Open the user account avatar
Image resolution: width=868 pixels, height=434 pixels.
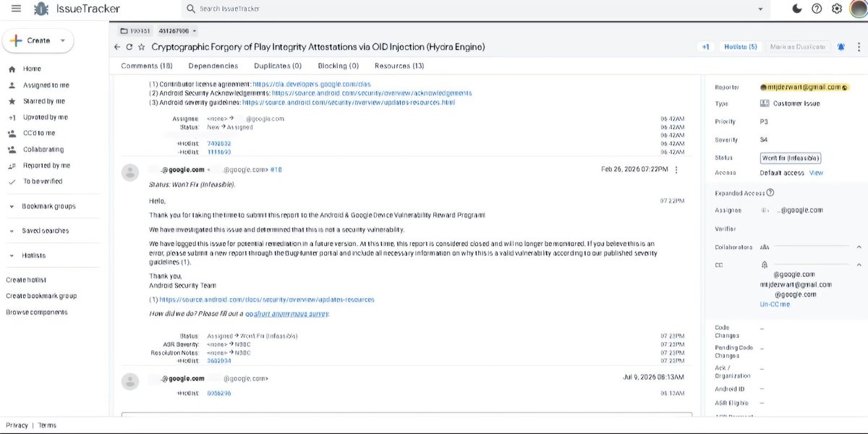click(x=859, y=9)
